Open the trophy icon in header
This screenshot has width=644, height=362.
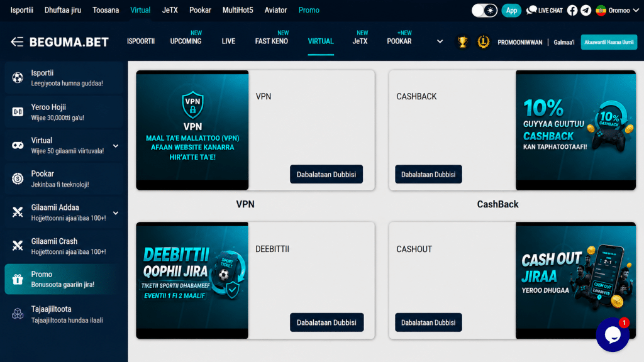pos(463,42)
